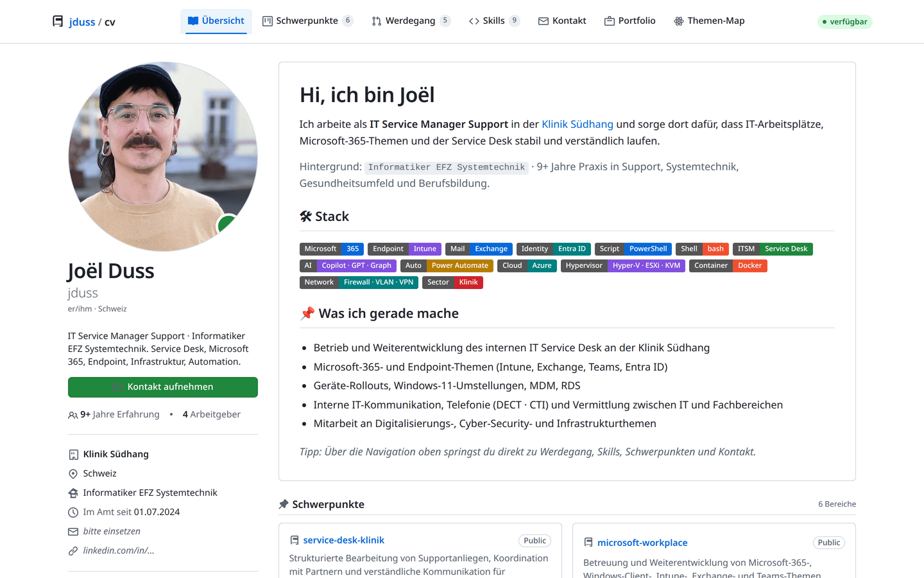
Task: Click the Tipp navigation hint text
Action: click(527, 451)
